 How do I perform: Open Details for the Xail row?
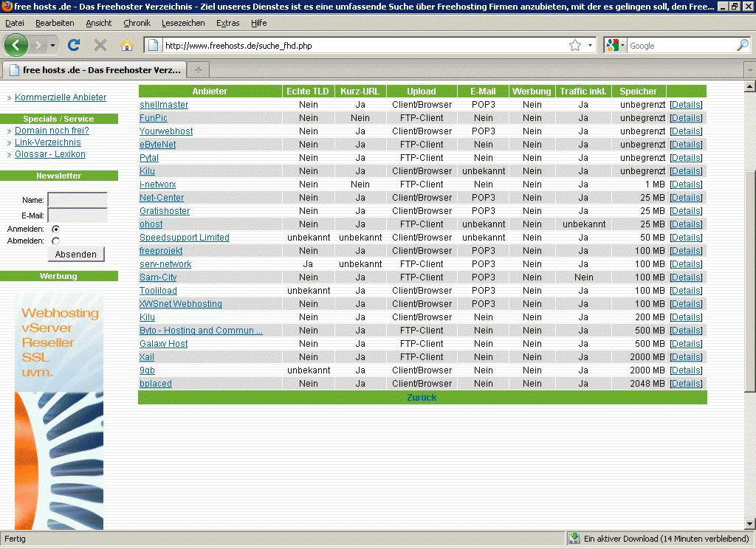[x=686, y=357]
